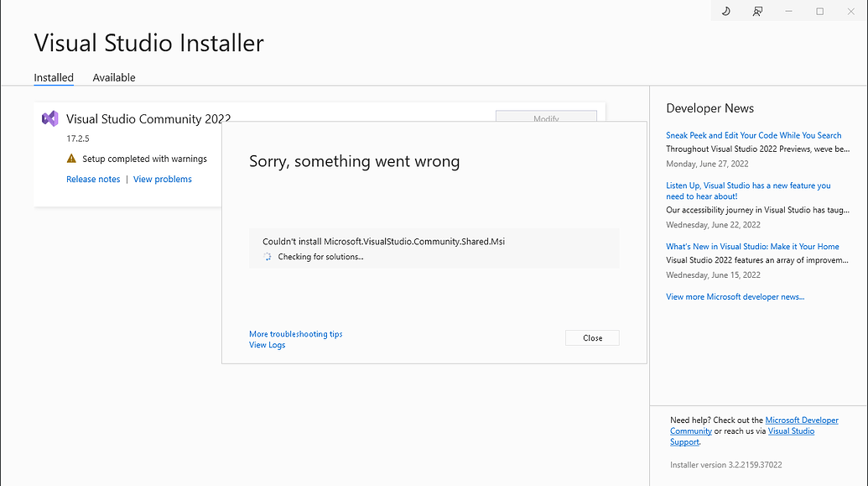Click the warning triangle next to setup message
The width and height of the screenshot is (868, 486).
[72, 159]
